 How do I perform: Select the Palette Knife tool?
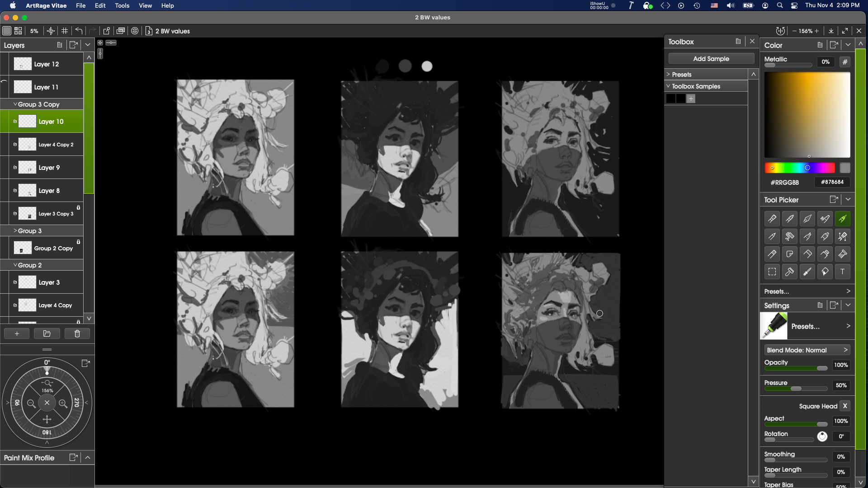click(807, 253)
